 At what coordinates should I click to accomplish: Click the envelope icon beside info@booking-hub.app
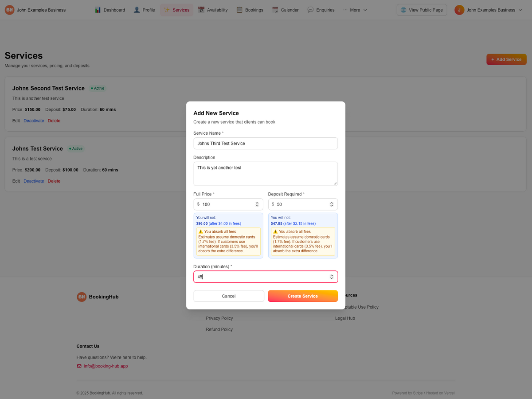[79, 366]
